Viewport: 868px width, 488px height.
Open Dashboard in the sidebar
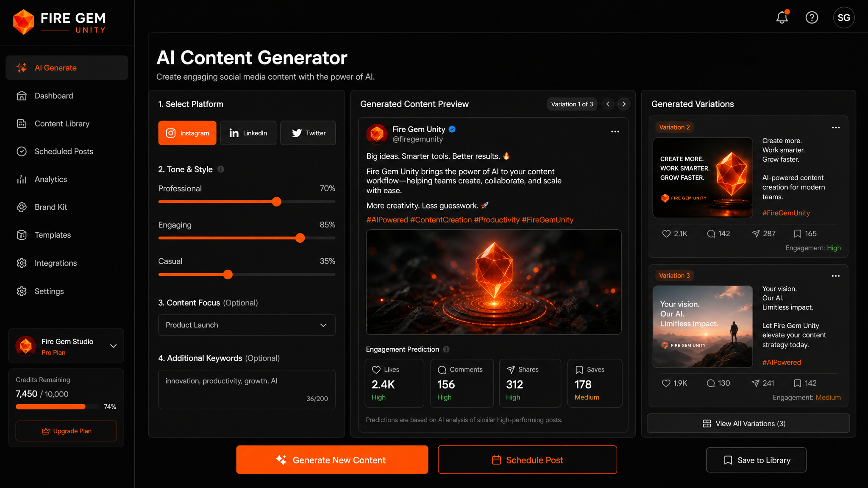click(67, 96)
